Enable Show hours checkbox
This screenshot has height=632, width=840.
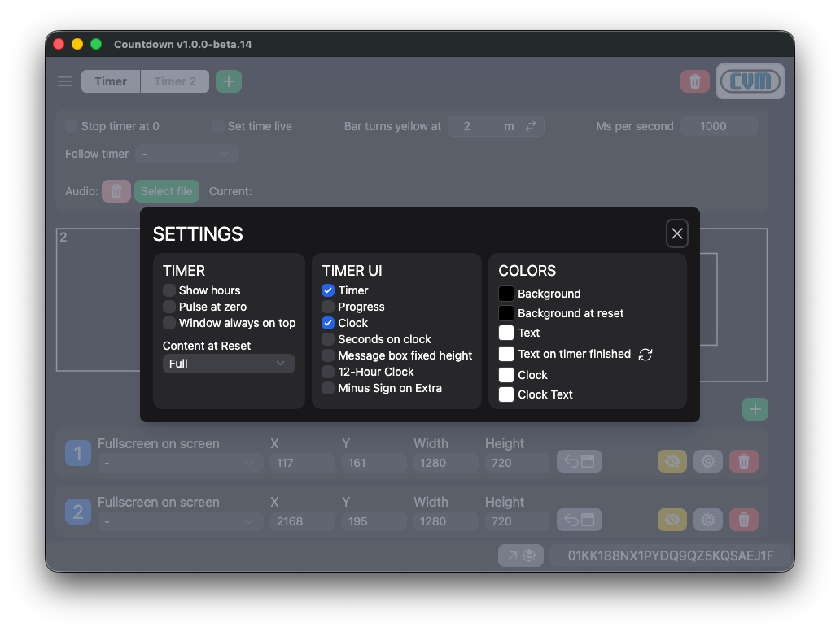coord(169,290)
